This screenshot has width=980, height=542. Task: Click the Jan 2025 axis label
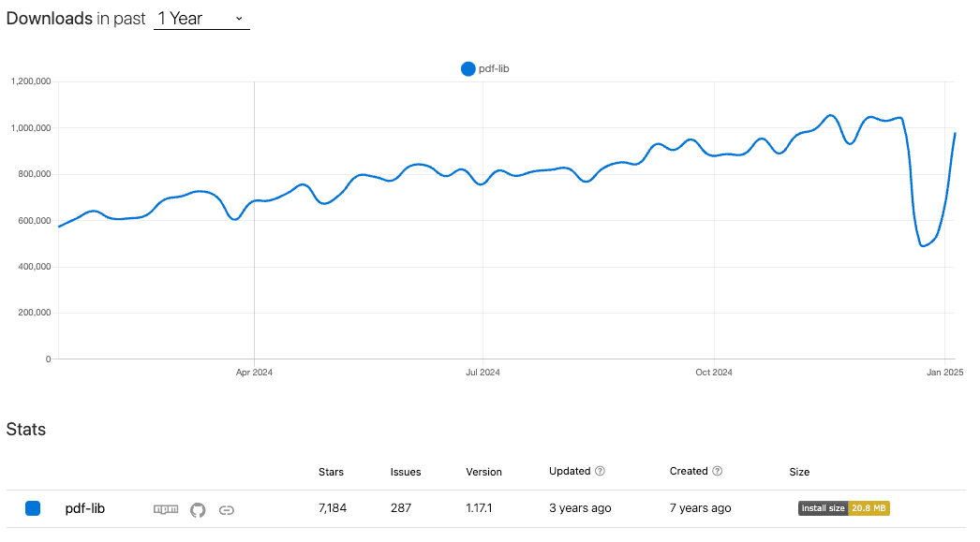coord(945,373)
